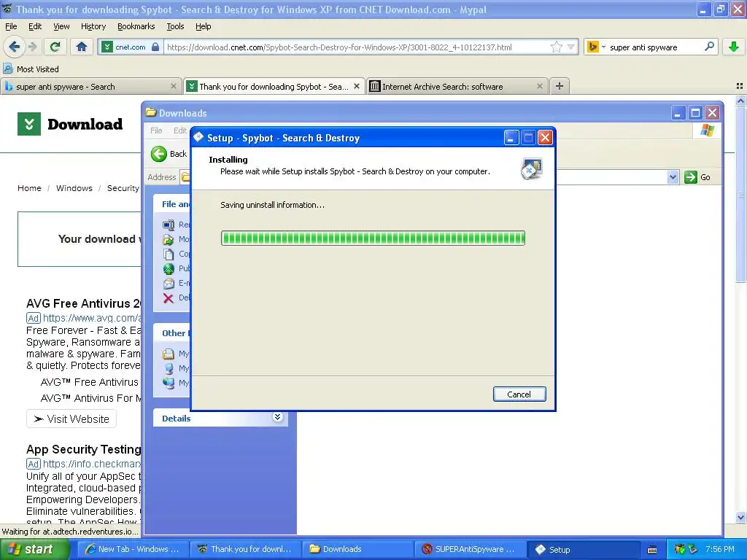
Task: Click the keyboard icon in system tray
Action: coord(652,550)
